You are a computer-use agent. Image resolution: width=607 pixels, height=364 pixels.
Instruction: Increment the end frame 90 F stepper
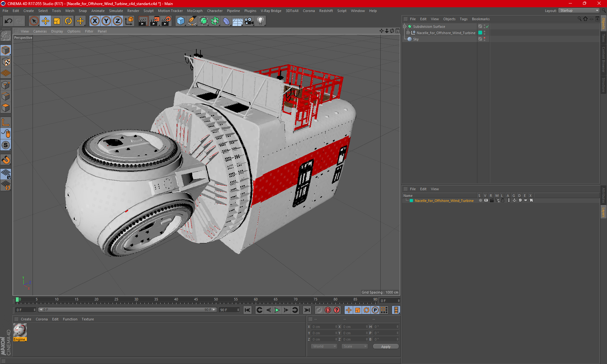238,309
